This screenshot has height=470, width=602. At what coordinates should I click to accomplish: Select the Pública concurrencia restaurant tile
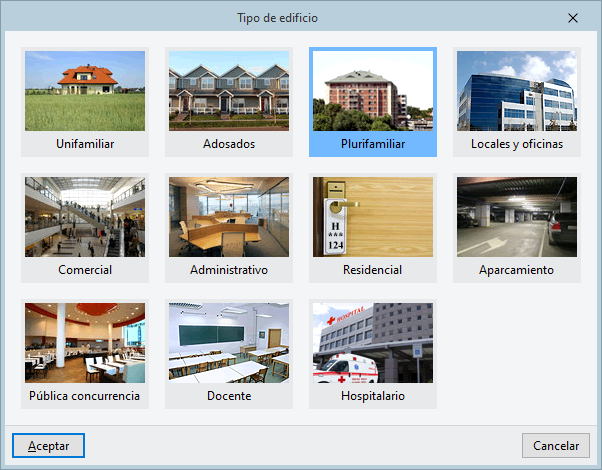[x=85, y=354]
